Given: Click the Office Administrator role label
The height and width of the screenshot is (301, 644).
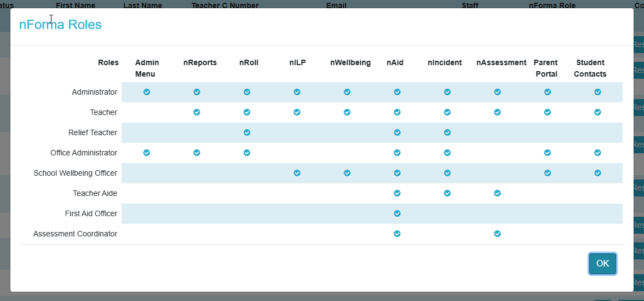Looking at the screenshot, I should (84, 153).
